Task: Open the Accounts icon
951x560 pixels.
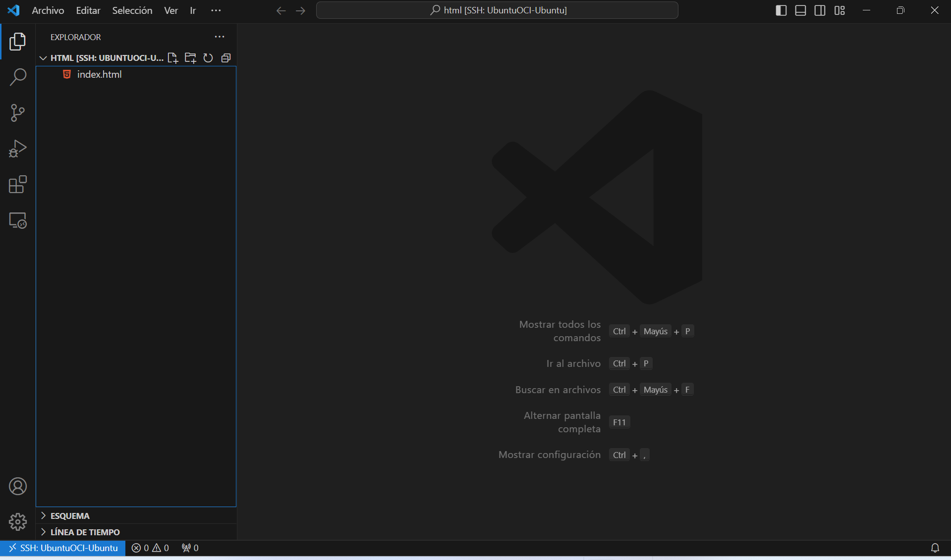Action: point(18,486)
